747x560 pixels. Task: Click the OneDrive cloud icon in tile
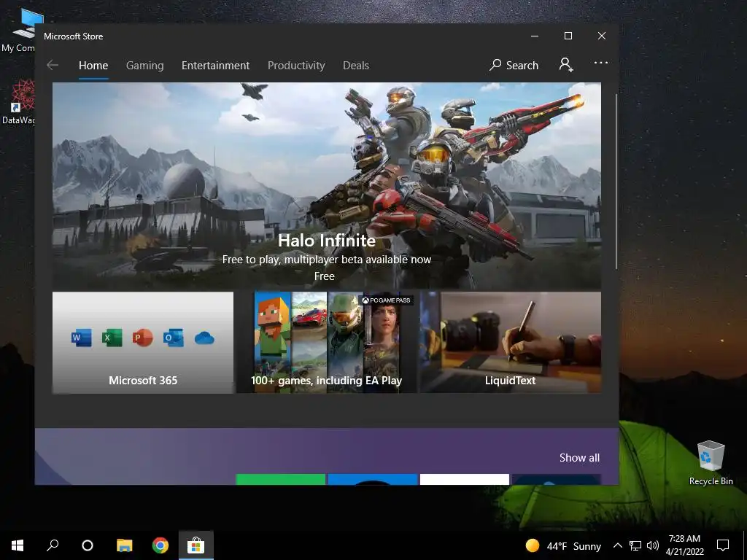point(204,338)
